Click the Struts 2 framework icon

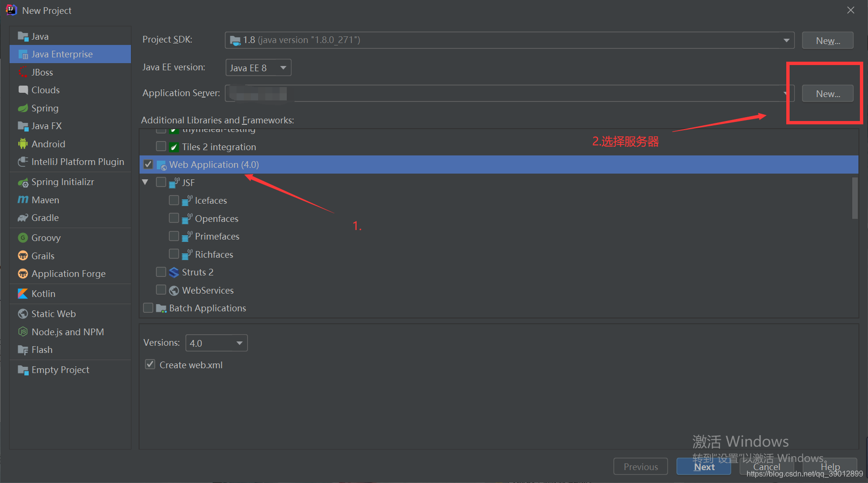tap(174, 272)
